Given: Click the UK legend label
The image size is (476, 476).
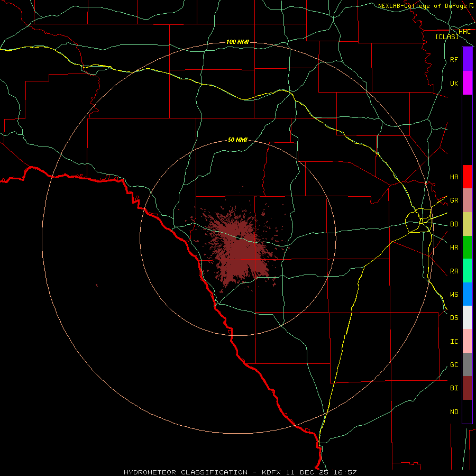Looking at the screenshot, I should click(454, 83).
